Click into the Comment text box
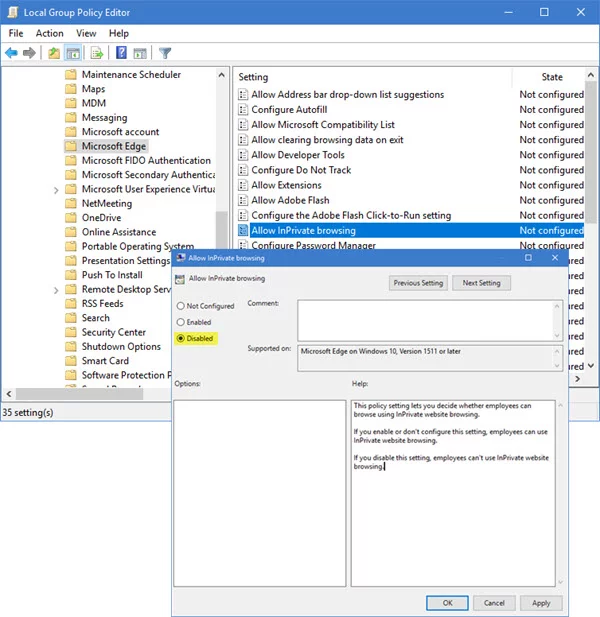Image resolution: width=600 pixels, height=617 pixels. coord(426,320)
